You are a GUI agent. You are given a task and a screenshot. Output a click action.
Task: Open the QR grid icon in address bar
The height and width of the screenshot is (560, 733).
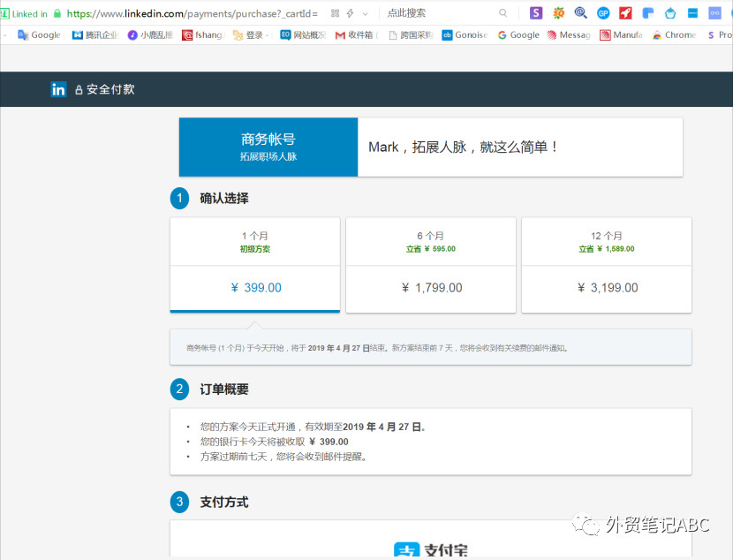336,13
